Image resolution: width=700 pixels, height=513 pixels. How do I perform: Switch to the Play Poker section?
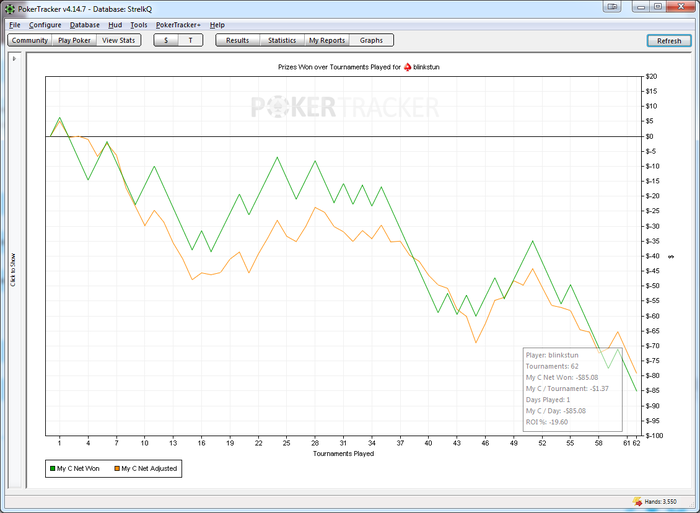coord(74,40)
